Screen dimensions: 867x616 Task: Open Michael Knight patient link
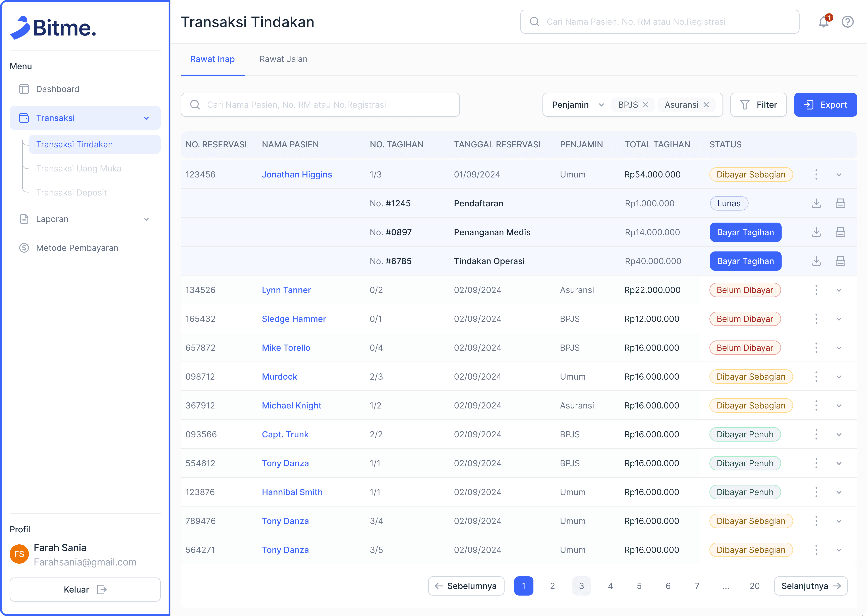pos(291,405)
